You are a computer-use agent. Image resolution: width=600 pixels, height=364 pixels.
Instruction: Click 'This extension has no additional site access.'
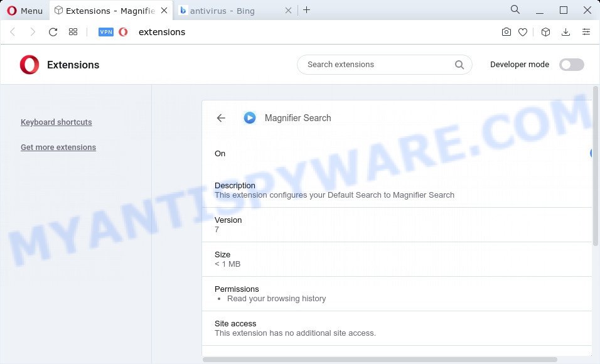coord(295,333)
